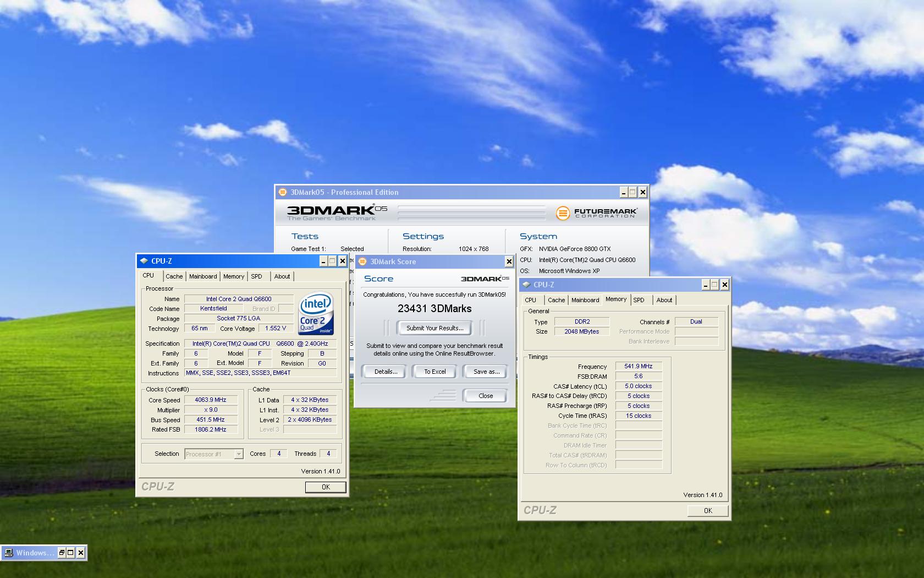The width and height of the screenshot is (924, 578).
Task: Click the 3DMark Score window title icon
Action: (x=362, y=261)
